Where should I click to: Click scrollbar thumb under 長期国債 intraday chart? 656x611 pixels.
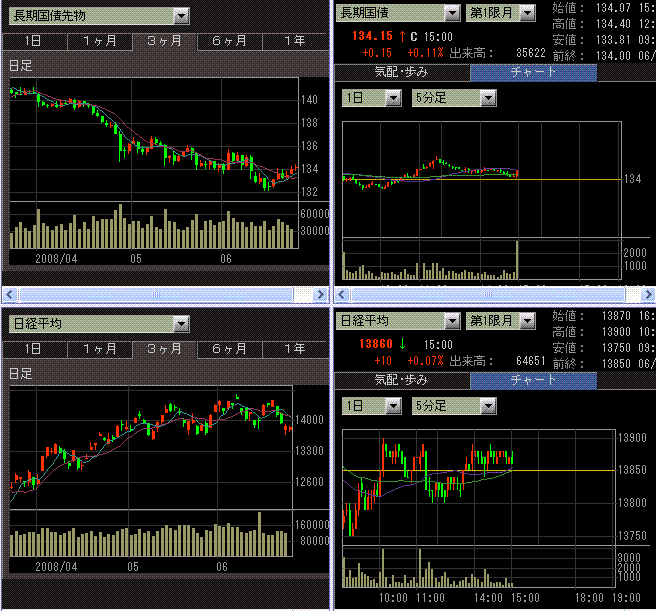pyautogui.click(x=488, y=294)
